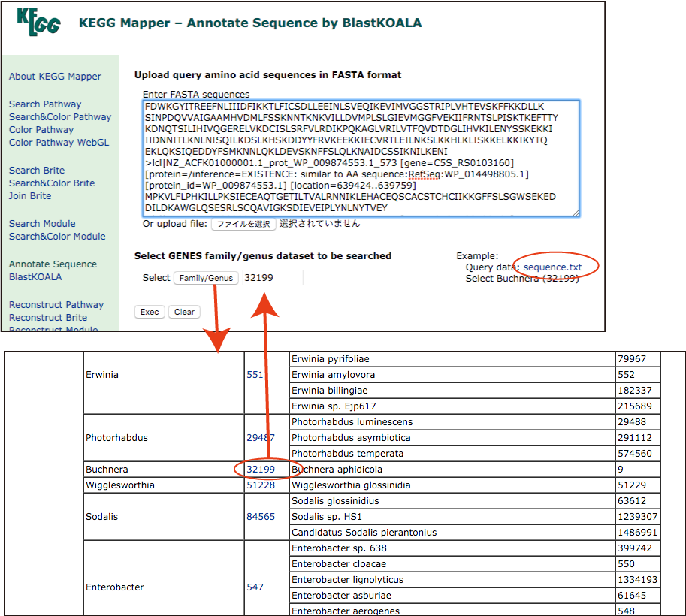Click the species ID 51229 cell
Viewport: 686px width, 616px height.
coord(638,485)
